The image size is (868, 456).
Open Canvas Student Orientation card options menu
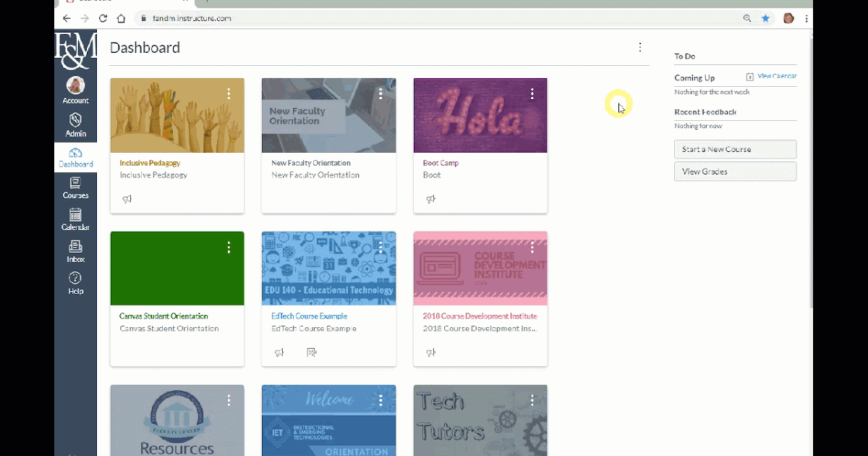point(229,248)
